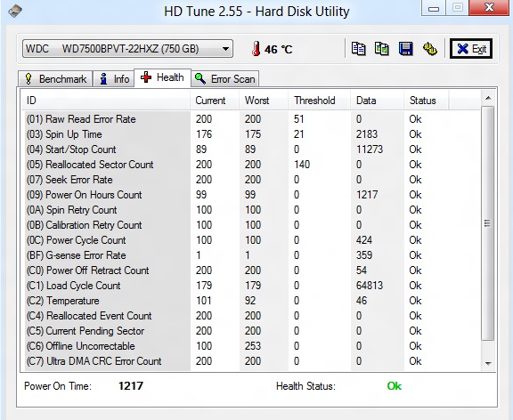Screen dimensions: 513x420
Task: Switch to the Info tab
Action: (114, 79)
